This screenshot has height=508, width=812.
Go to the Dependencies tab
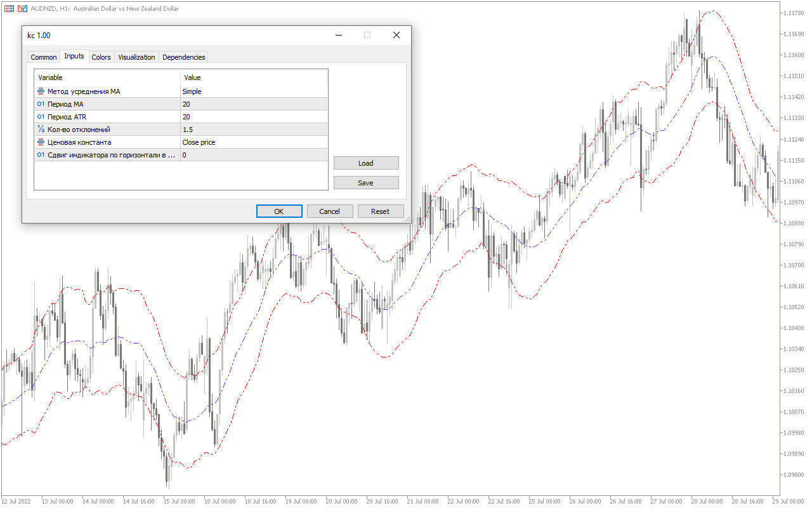pyautogui.click(x=184, y=57)
